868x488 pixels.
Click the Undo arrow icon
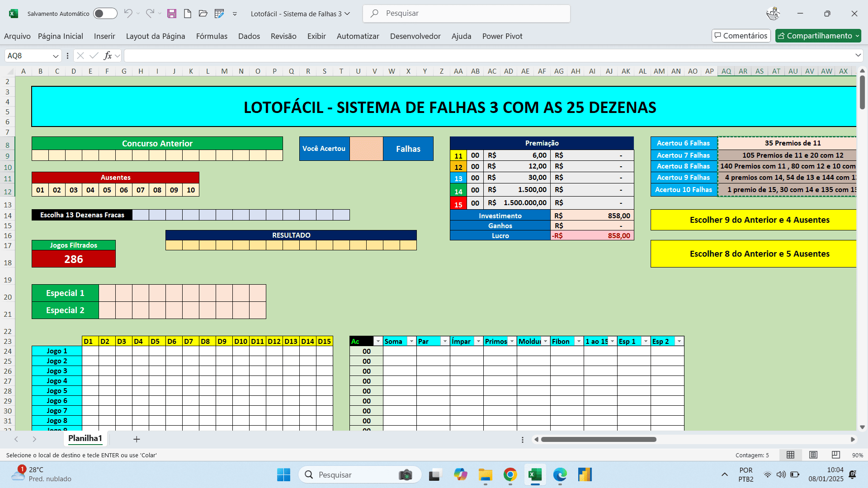click(x=128, y=14)
